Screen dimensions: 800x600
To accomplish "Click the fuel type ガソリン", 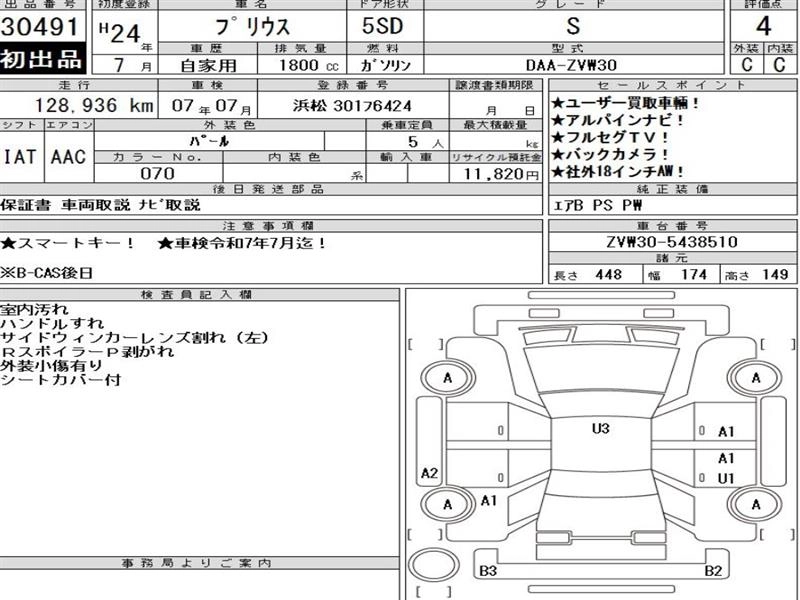I will click(385, 65).
